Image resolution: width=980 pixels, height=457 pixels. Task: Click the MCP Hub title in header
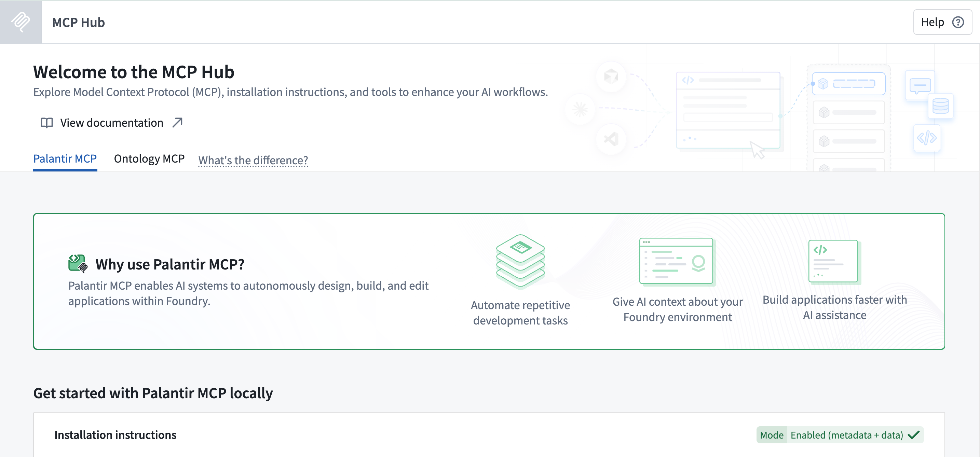point(78,23)
